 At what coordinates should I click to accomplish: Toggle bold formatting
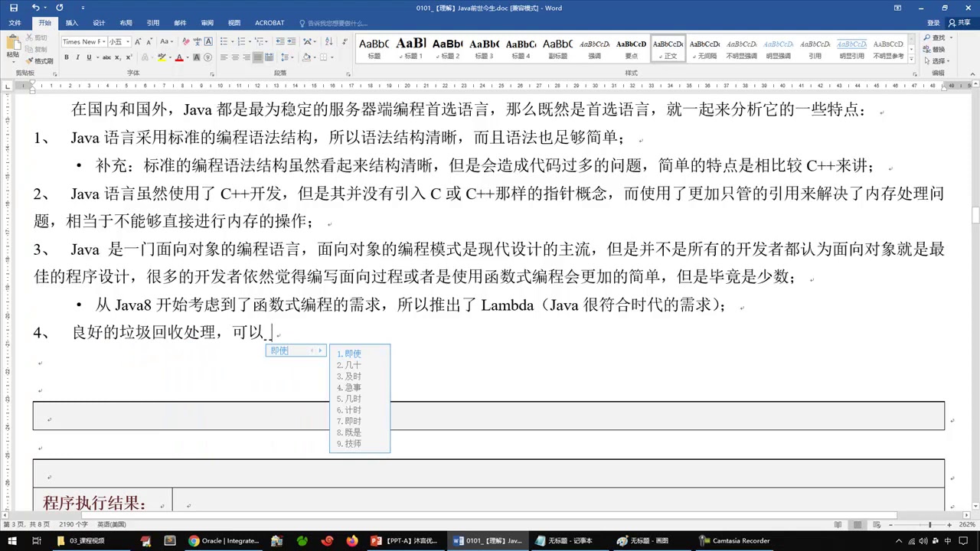67,57
